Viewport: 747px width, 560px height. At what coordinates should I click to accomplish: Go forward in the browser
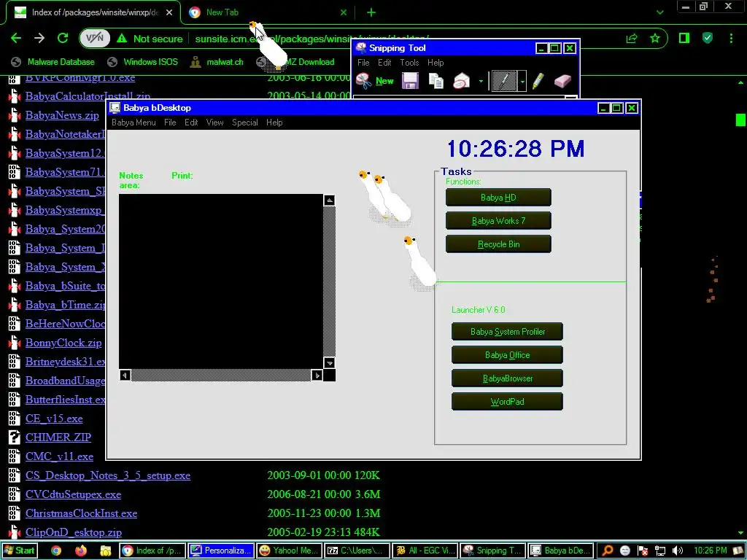39,38
